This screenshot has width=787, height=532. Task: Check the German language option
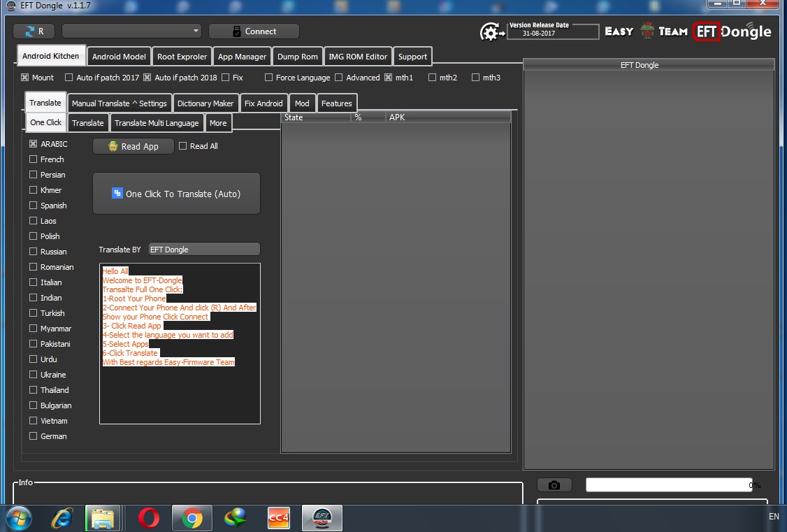click(33, 436)
